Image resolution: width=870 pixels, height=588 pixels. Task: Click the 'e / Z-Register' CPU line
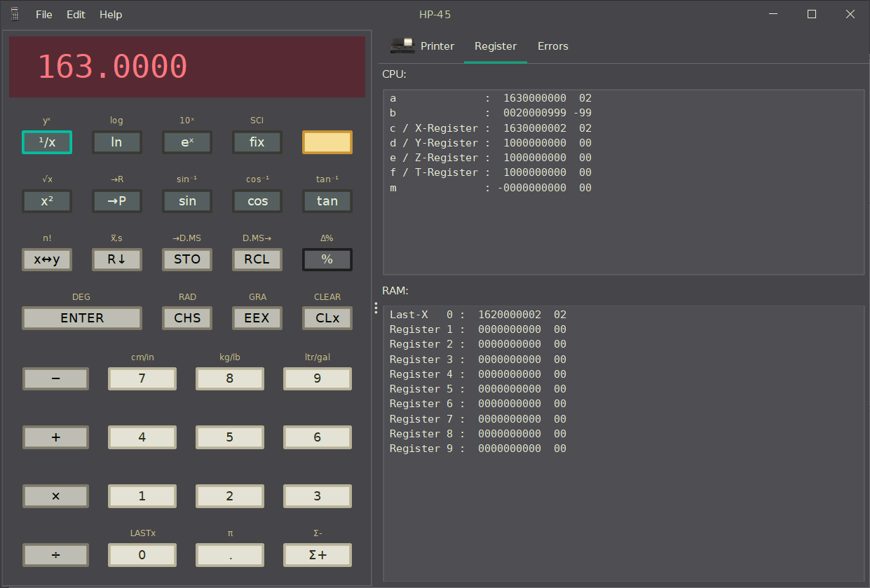click(491, 158)
